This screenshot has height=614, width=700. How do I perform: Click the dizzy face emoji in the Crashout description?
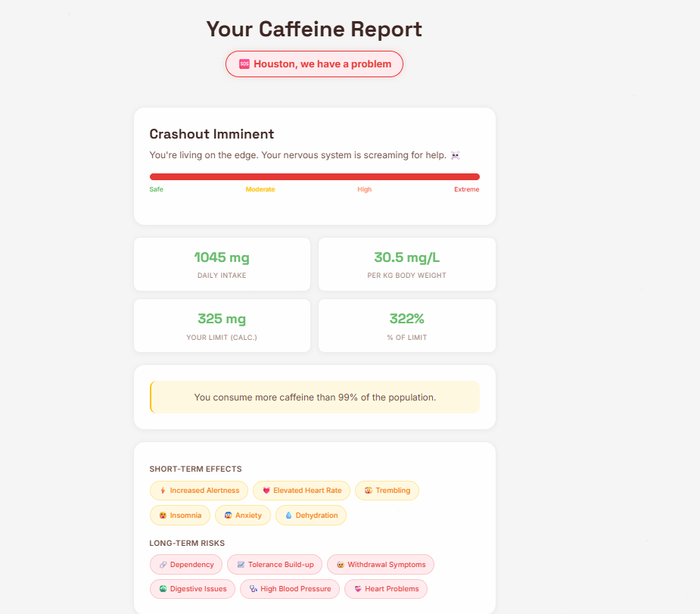pyautogui.click(x=455, y=155)
